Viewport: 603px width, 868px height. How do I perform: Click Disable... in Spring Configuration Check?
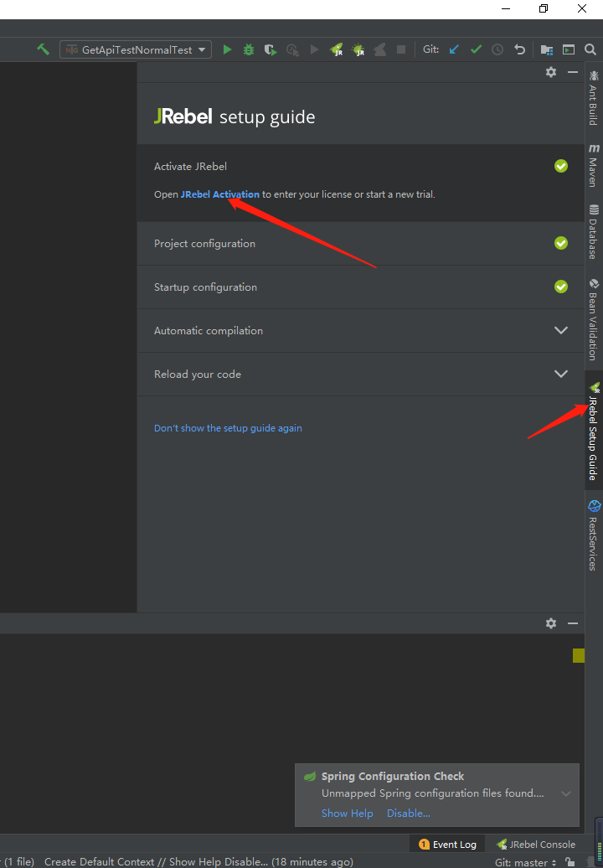coord(408,814)
